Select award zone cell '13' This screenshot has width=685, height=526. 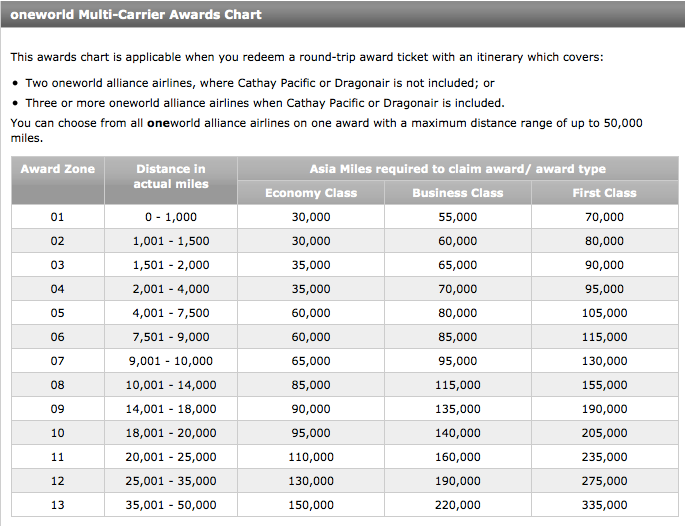[57, 505]
